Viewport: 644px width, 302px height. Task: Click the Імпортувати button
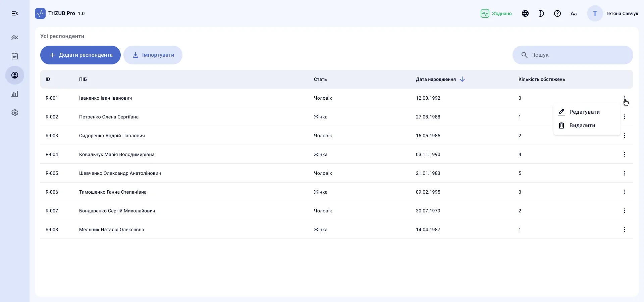153,55
